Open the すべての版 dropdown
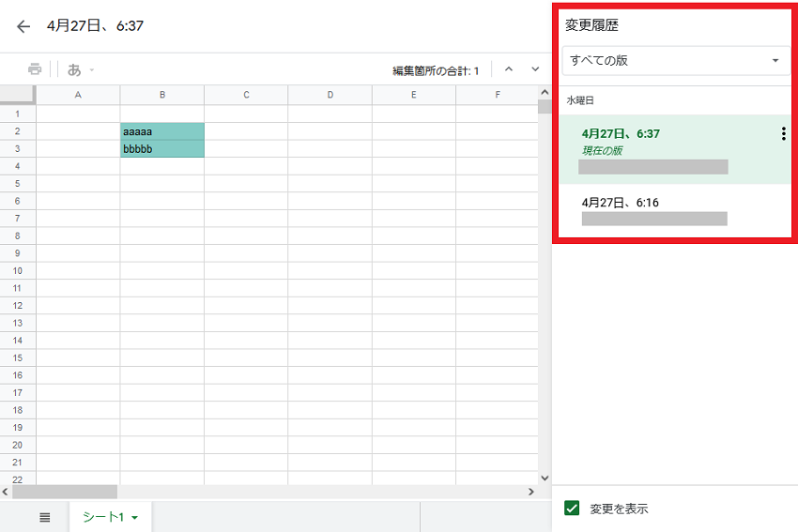Screen dimensions: 798x532 (676, 61)
